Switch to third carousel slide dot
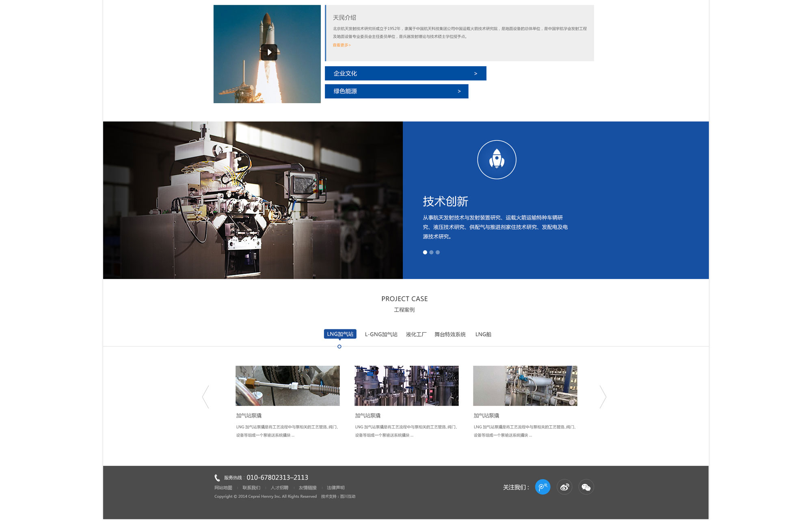 (438, 252)
